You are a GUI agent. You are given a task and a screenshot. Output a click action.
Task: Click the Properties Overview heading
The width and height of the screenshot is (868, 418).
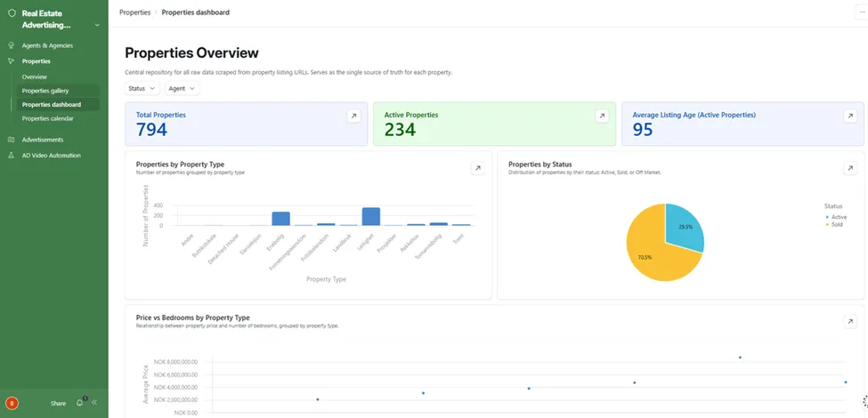(x=191, y=53)
